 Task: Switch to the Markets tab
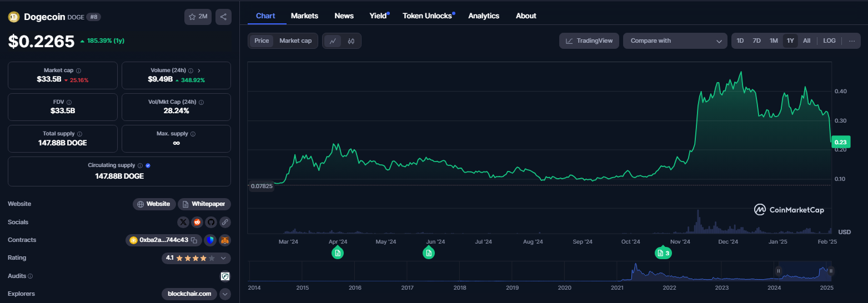304,16
